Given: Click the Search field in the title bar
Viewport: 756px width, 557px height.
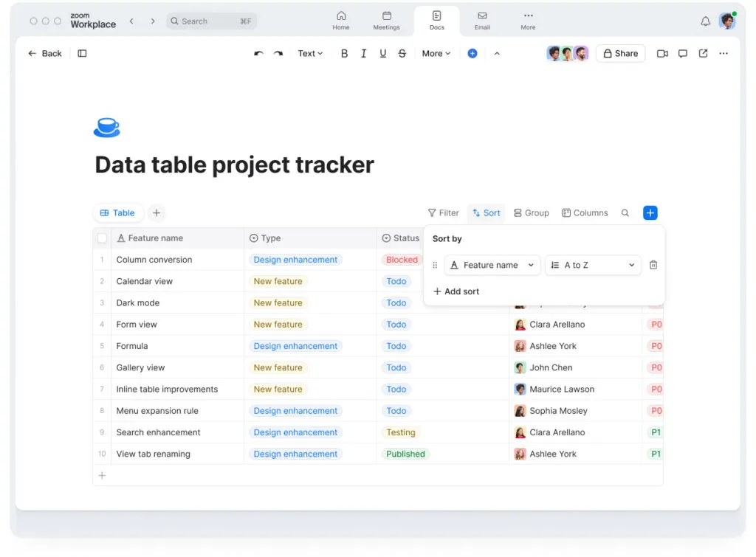Looking at the screenshot, I should click(x=211, y=21).
